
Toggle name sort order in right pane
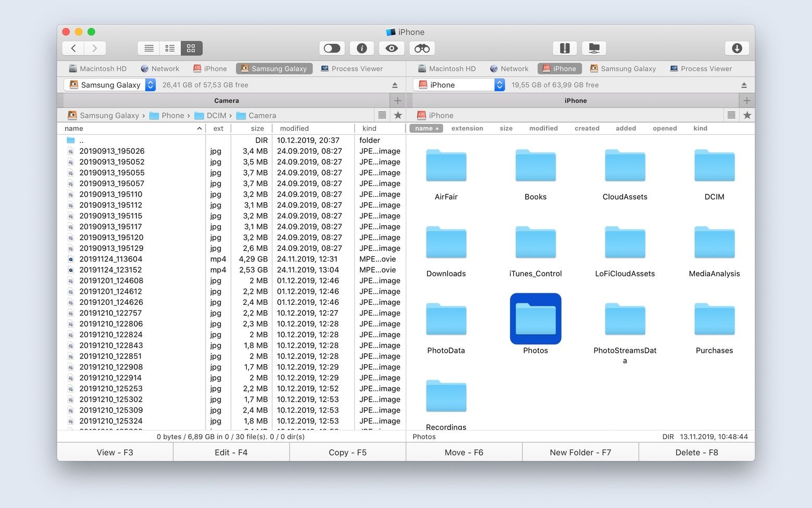[426, 128]
